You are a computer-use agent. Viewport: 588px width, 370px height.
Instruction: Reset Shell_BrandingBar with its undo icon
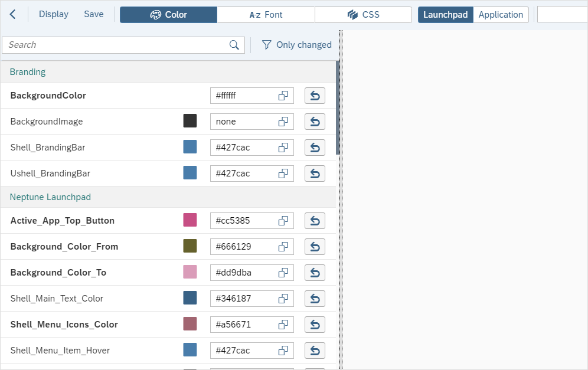[315, 148]
